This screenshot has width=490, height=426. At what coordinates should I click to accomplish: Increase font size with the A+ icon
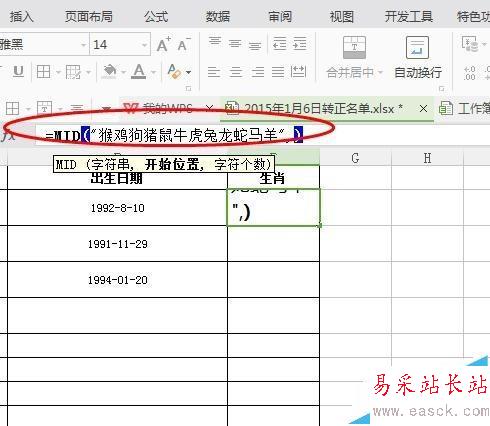click(x=164, y=44)
